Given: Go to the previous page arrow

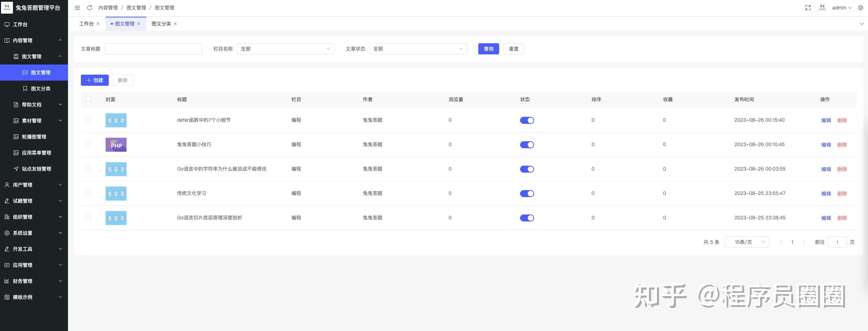Looking at the screenshot, I should tap(781, 242).
